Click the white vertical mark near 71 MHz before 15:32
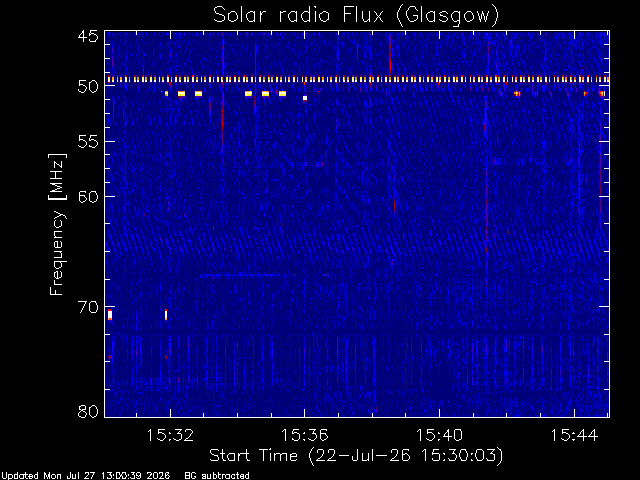Screen dimensions: 640x480 166,315
